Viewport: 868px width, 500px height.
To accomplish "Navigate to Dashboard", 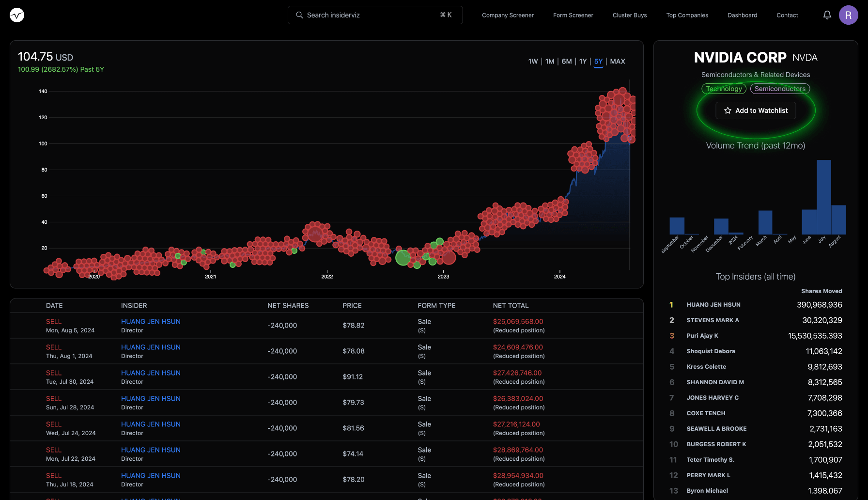I will coord(742,15).
